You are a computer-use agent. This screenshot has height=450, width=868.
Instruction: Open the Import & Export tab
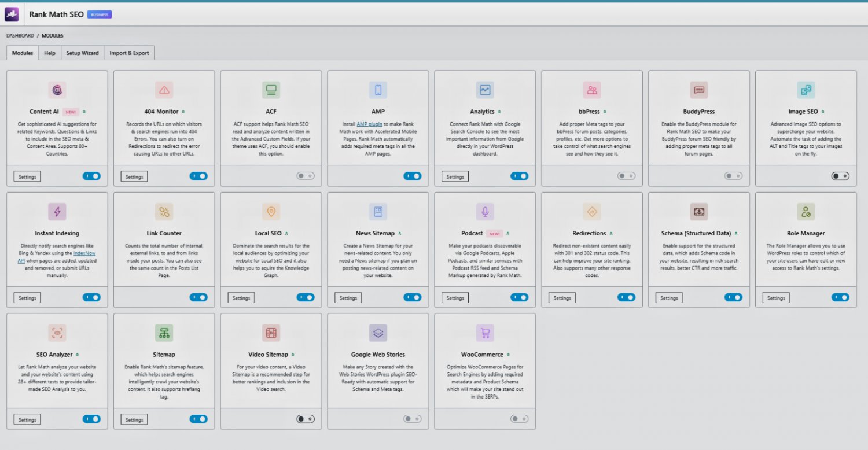(129, 53)
